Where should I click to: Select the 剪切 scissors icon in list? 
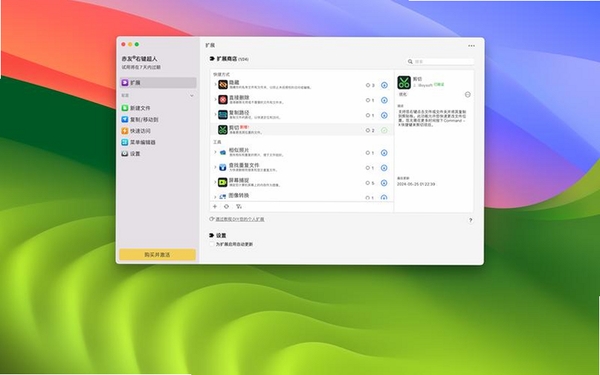pos(223,130)
